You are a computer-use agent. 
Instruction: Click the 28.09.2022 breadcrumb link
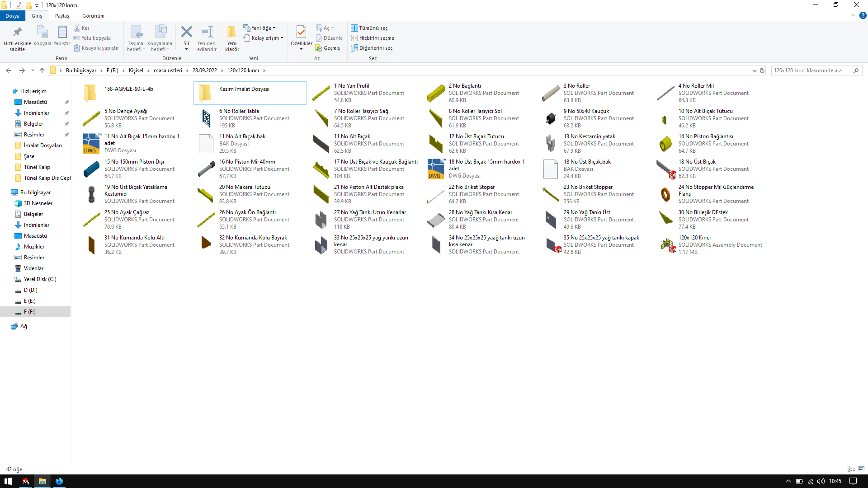pos(204,70)
